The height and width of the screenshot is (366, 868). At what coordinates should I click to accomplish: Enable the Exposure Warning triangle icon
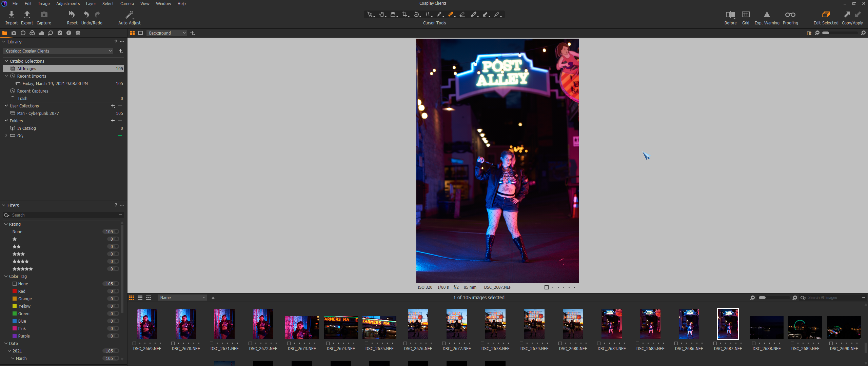click(x=767, y=15)
